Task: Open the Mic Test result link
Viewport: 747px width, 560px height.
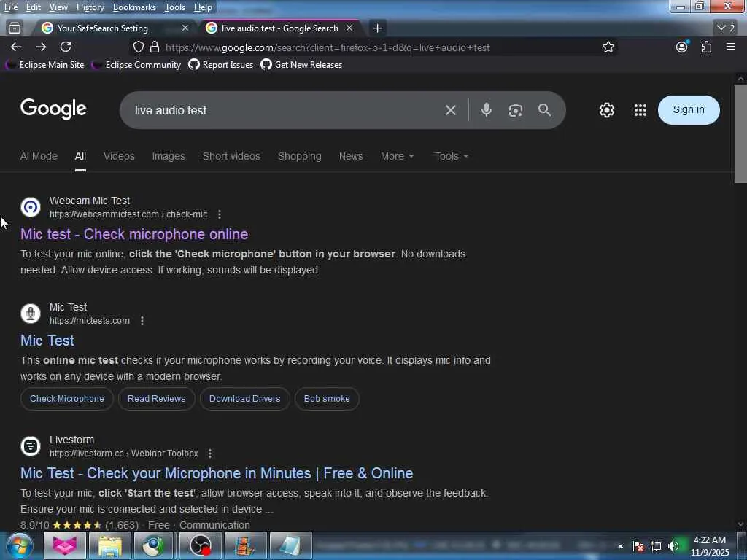Action: pyautogui.click(x=47, y=341)
